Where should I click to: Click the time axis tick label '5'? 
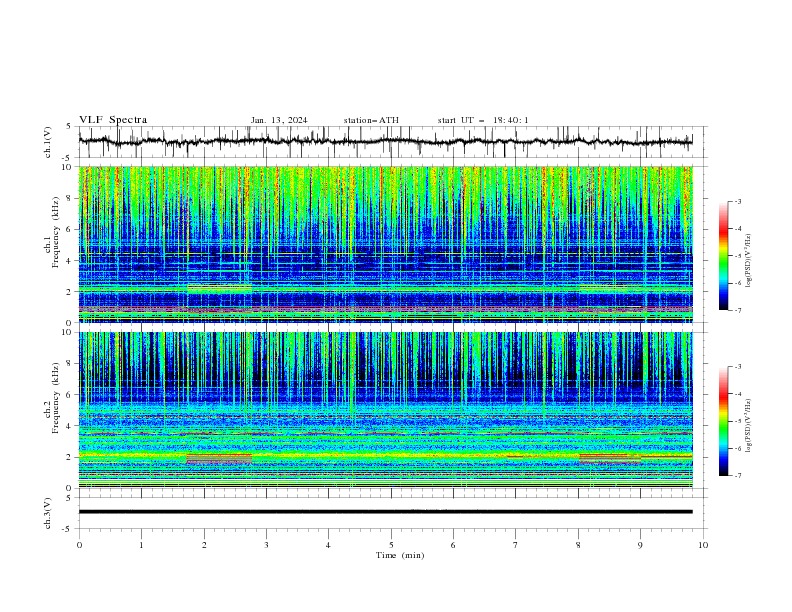(391, 545)
